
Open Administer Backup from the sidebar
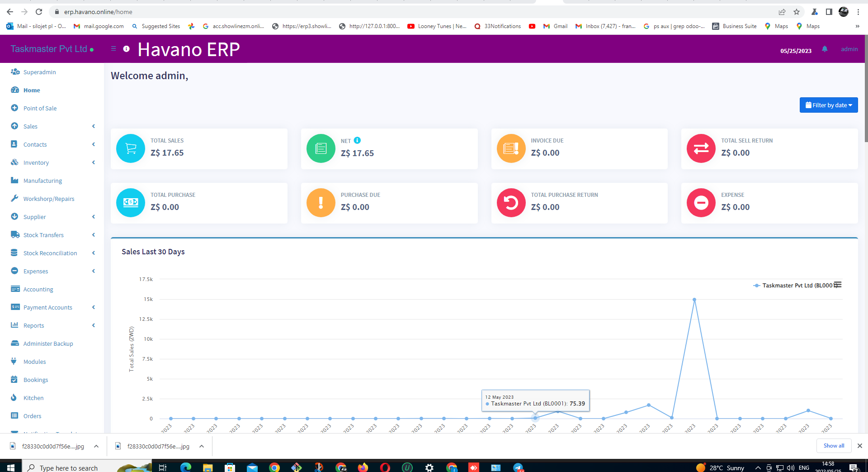click(x=48, y=343)
